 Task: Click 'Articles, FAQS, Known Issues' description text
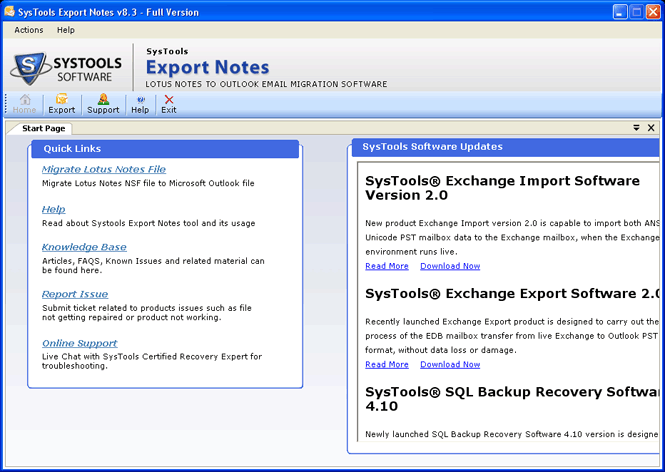[x=153, y=265]
